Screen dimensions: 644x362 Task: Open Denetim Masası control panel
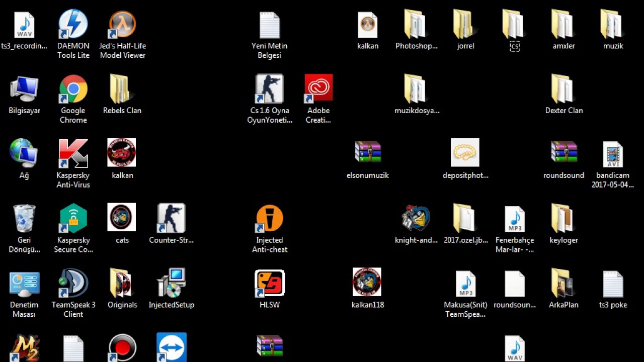(24, 283)
